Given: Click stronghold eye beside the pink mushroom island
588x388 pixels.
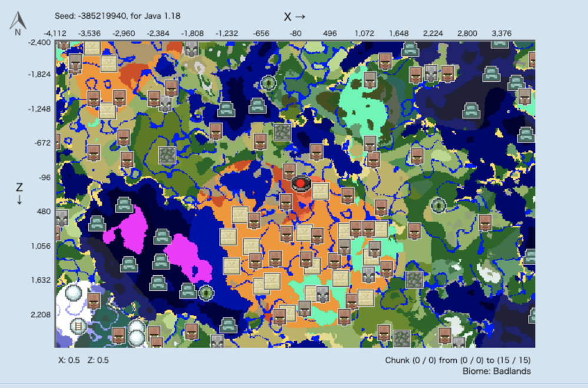Looking at the screenshot, I should [206, 293].
